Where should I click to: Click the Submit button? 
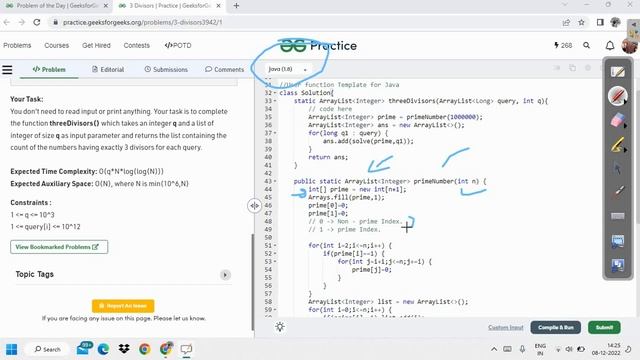[604, 327]
